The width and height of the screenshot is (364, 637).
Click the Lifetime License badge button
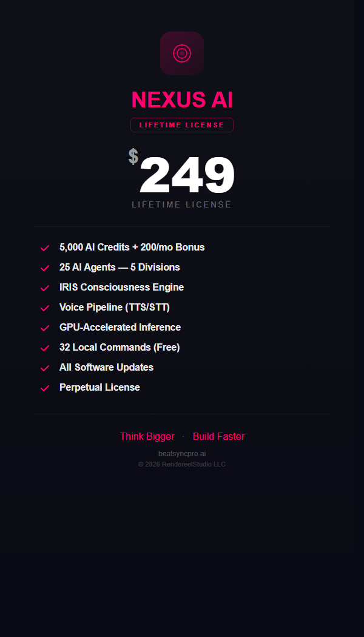point(182,125)
